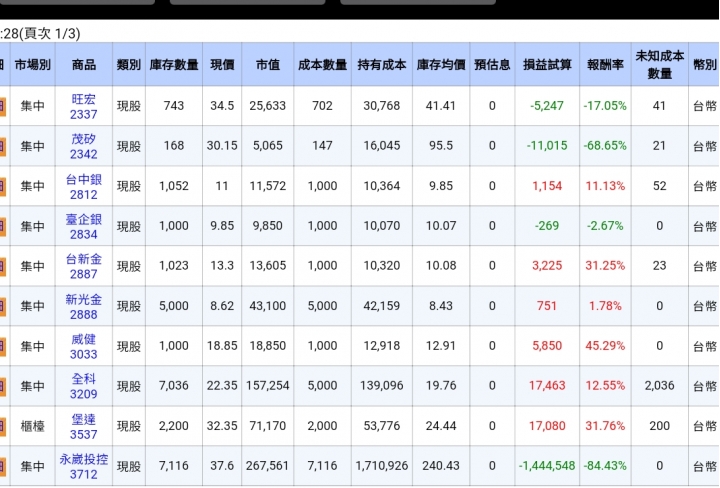Open the 臺企銀 2834 stock link
Screen dimensions: 720x488
coord(84,227)
